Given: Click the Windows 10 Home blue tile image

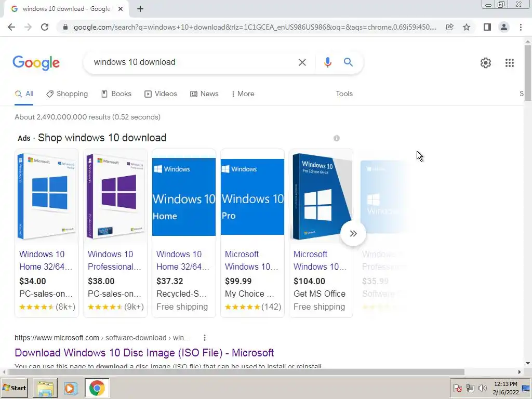Looking at the screenshot, I should tap(184, 197).
